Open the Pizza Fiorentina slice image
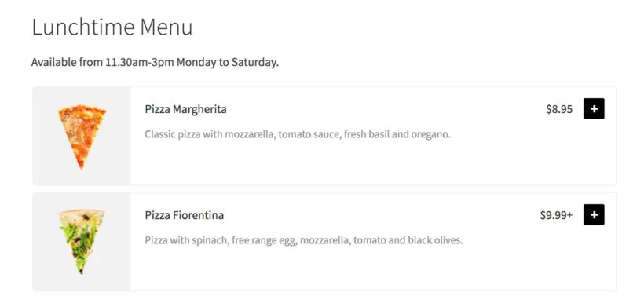The height and width of the screenshot is (296, 644). point(82,241)
